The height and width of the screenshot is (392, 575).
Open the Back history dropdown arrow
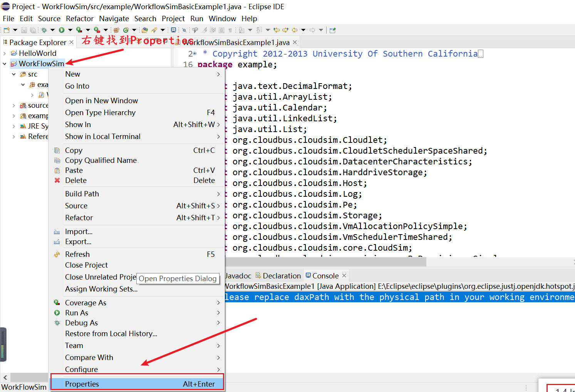pyautogui.click(x=303, y=30)
